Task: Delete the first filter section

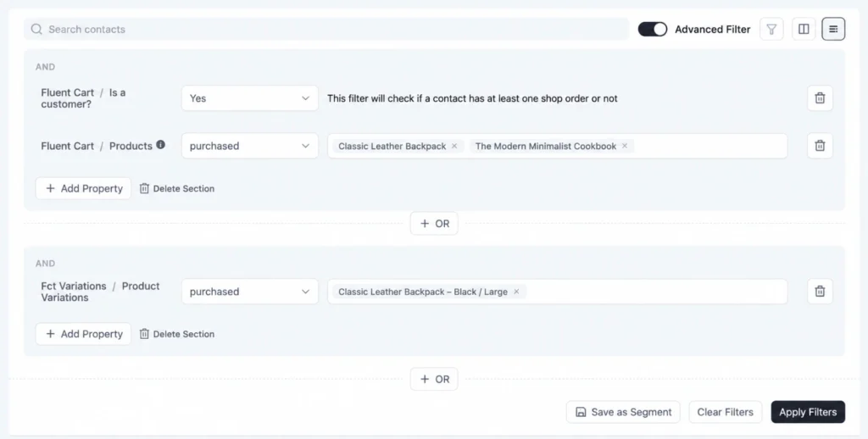Action: point(177,188)
